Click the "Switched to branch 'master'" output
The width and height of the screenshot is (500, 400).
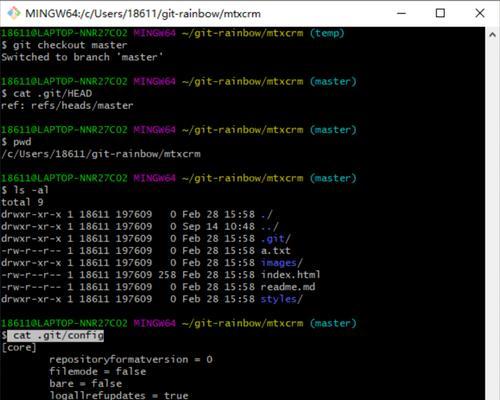[82, 57]
